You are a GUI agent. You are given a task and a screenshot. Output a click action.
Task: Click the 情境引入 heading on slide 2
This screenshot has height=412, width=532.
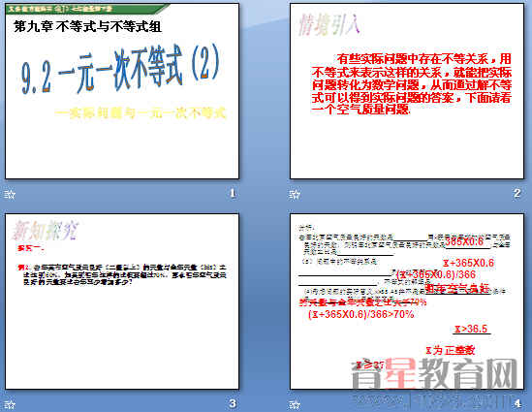pyautogui.click(x=329, y=25)
